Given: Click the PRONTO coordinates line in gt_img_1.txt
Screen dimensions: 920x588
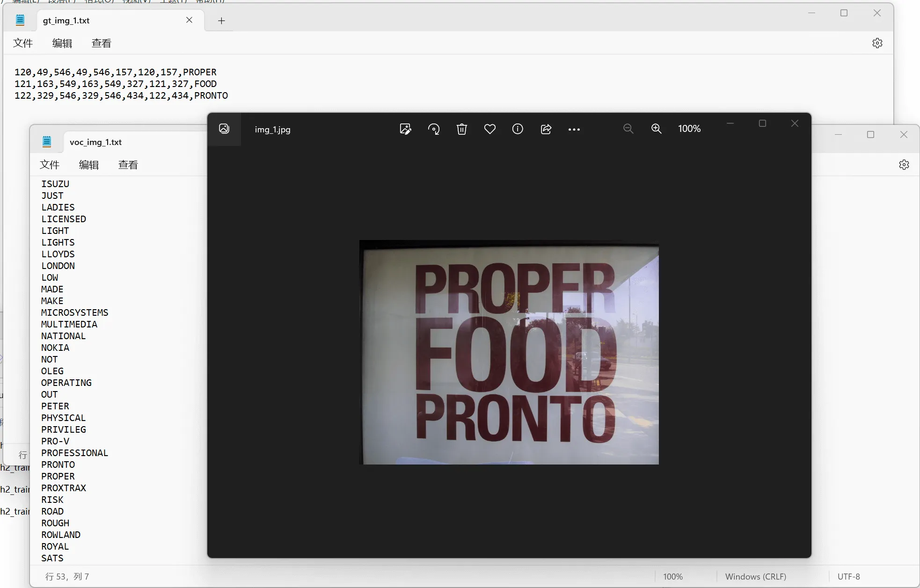Looking at the screenshot, I should click(x=121, y=95).
